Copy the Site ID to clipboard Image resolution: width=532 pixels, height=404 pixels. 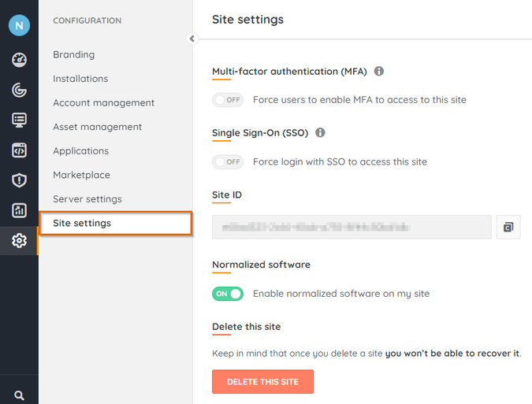point(508,227)
